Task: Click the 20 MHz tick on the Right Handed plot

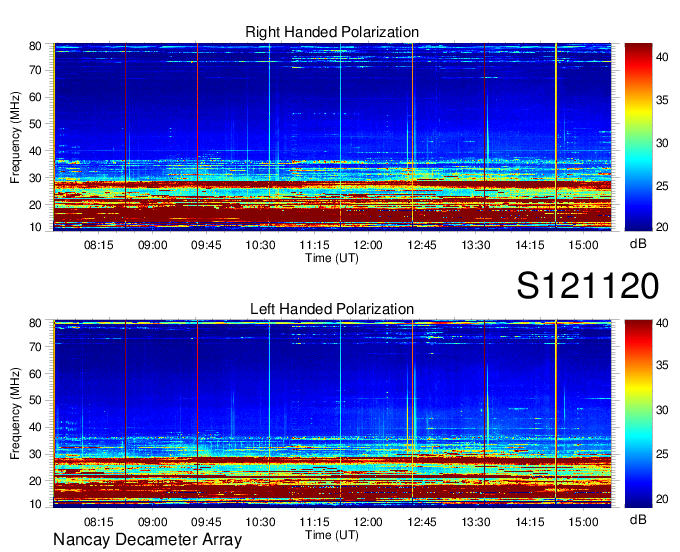Action: [x=35, y=206]
